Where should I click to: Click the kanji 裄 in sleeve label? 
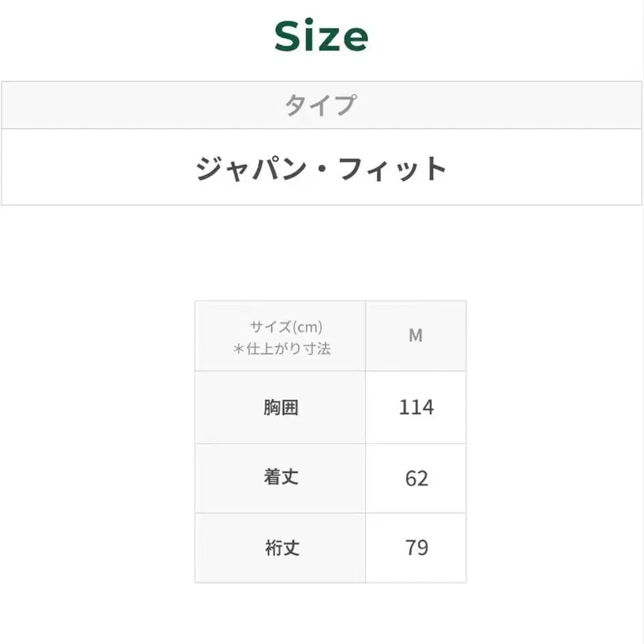click(273, 548)
